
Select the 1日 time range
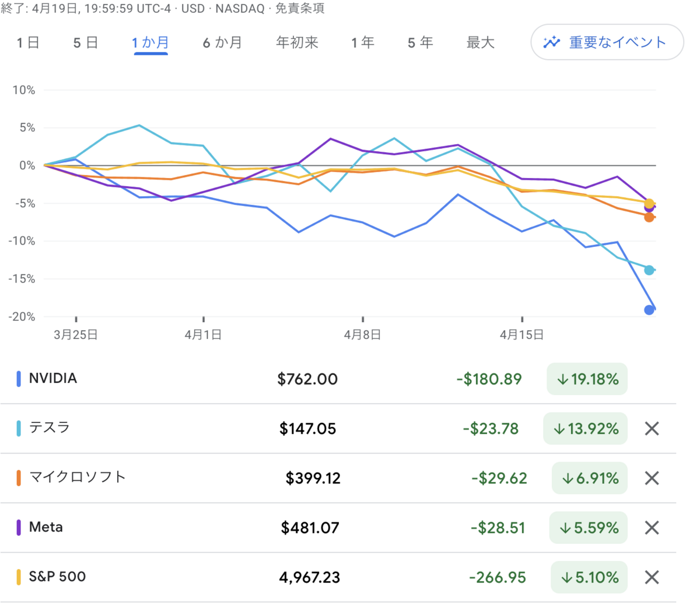pos(28,43)
